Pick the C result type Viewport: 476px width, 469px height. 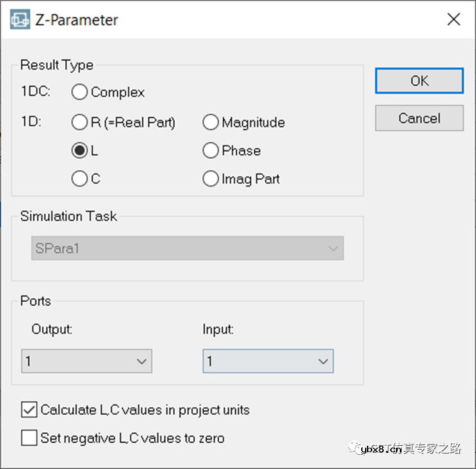coord(80,179)
